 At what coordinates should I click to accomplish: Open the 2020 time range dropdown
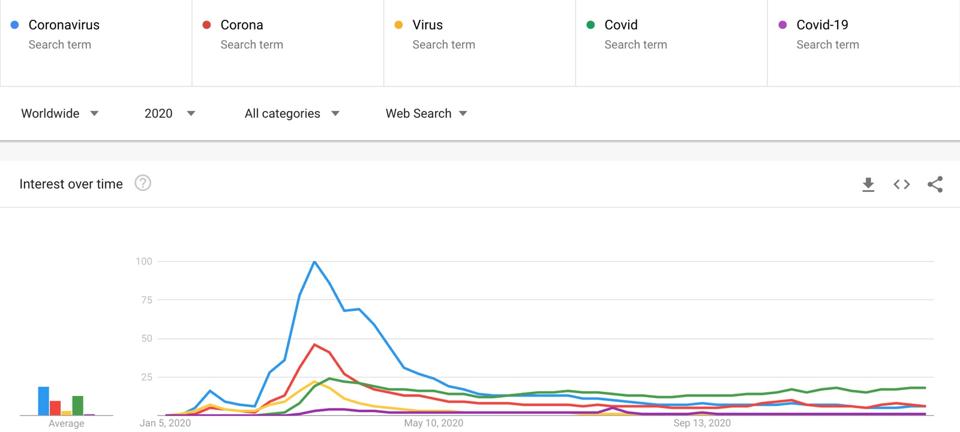[170, 114]
